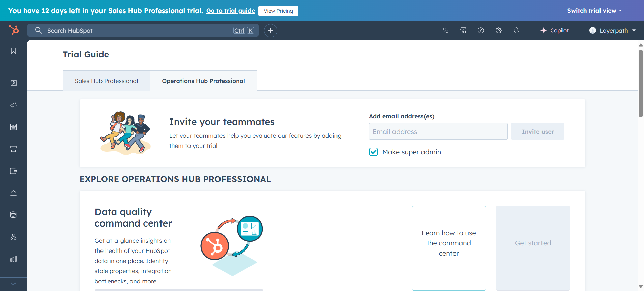644x291 pixels.
Task: Open the Bookmarks sidebar icon
Action: tap(13, 51)
